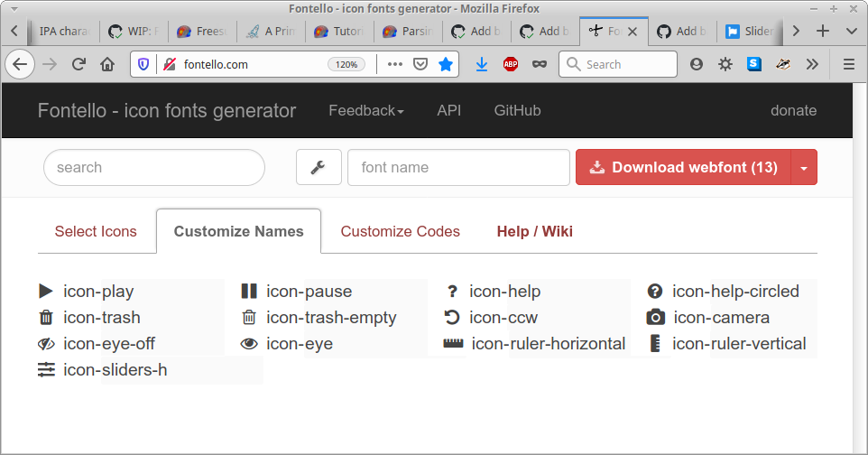Close the active Fontello tab
This screenshot has height=455, width=868.
click(633, 32)
